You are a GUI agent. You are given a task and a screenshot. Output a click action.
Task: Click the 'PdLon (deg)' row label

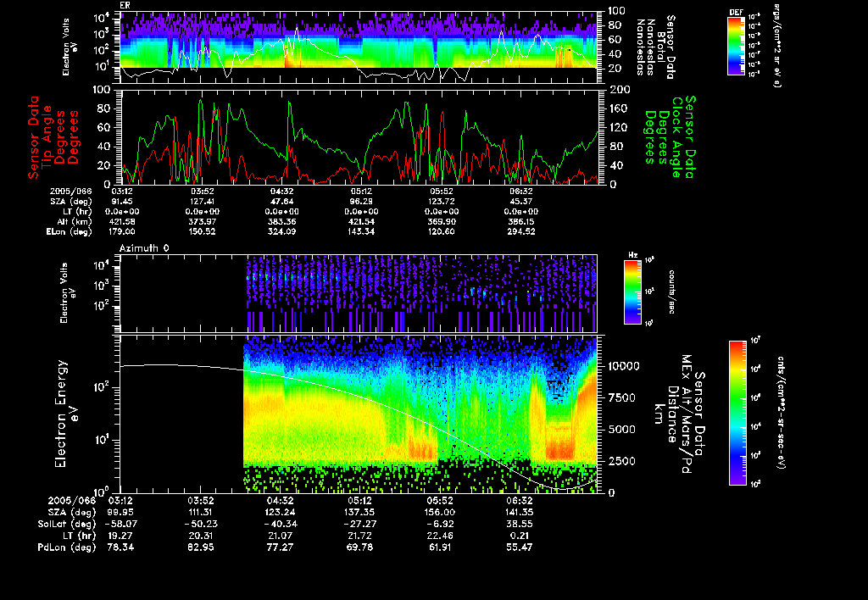(x=66, y=547)
